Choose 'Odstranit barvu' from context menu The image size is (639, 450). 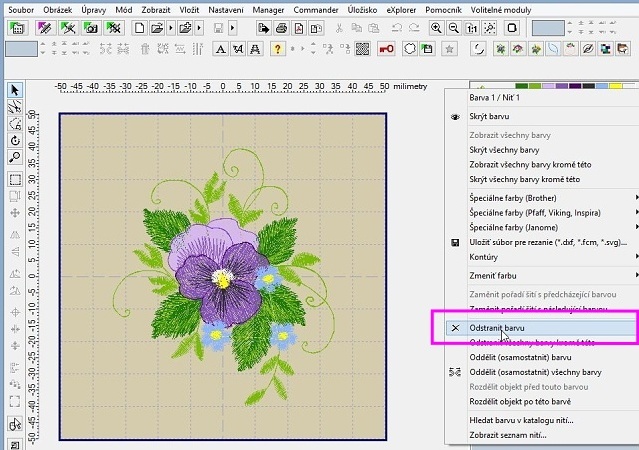(x=497, y=327)
